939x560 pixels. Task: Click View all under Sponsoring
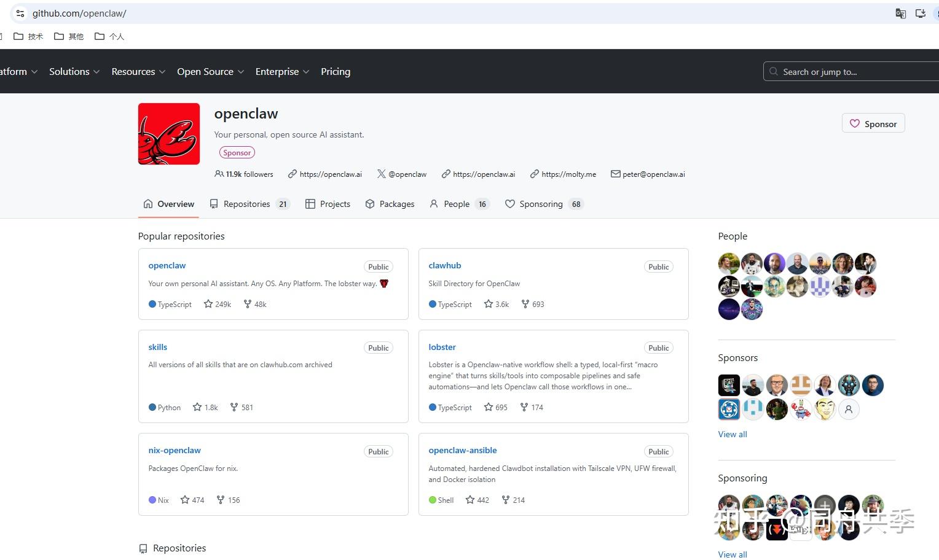733,554
